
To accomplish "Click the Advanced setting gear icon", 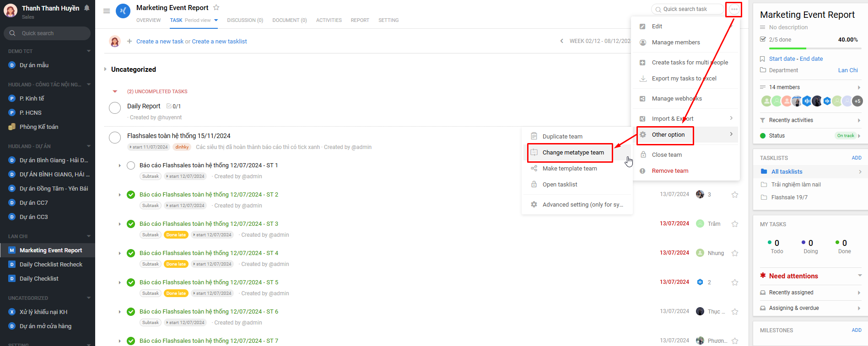I will 534,204.
